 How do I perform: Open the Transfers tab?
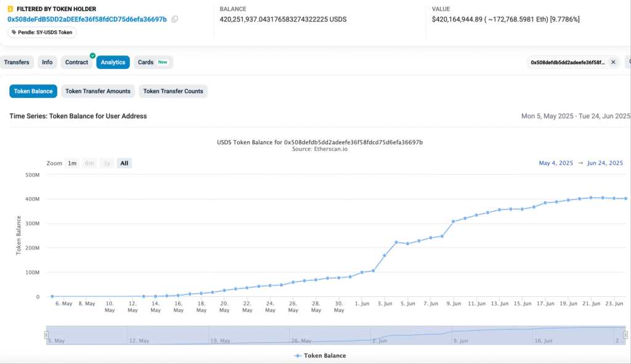[17, 62]
